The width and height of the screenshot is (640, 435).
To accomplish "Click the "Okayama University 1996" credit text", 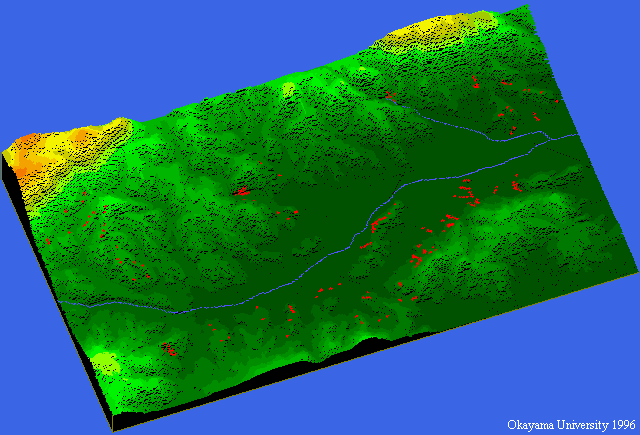I will tap(571, 425).
